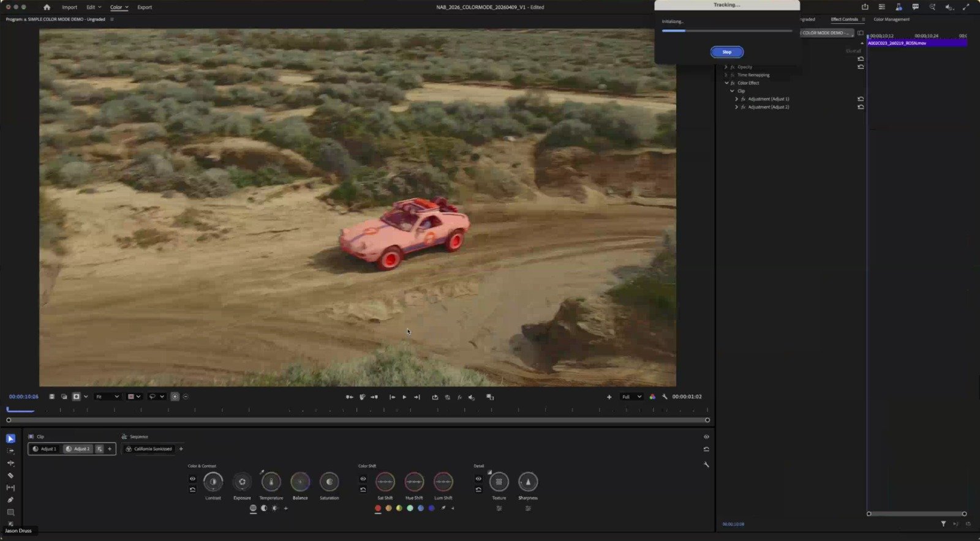The height and width of the screenshot is (541, 980).
Task: Collapse the Clip subgroup in Effect Controls
Action: [731, 91]
